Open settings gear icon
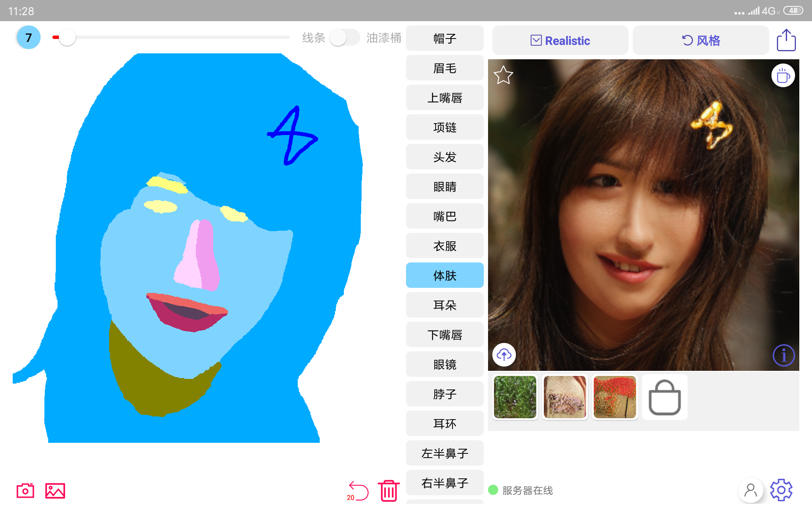Image resolution: width=812 pixels, height=508 pixels. tap(781, 490)
